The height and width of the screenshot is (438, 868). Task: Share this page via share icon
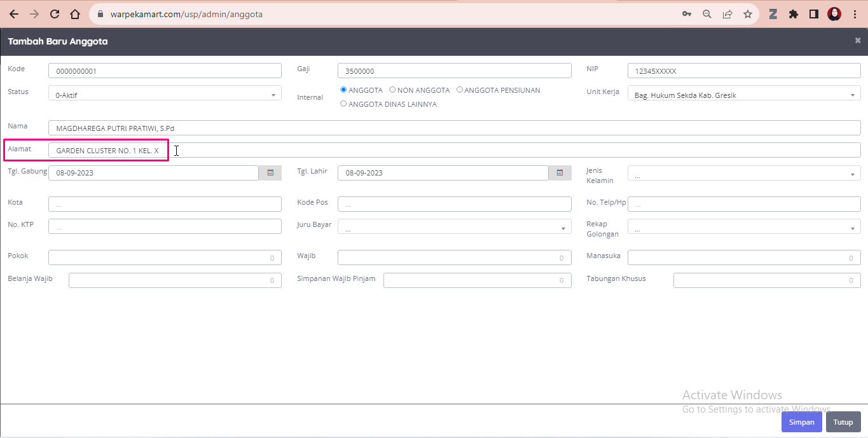coord(727,14)
